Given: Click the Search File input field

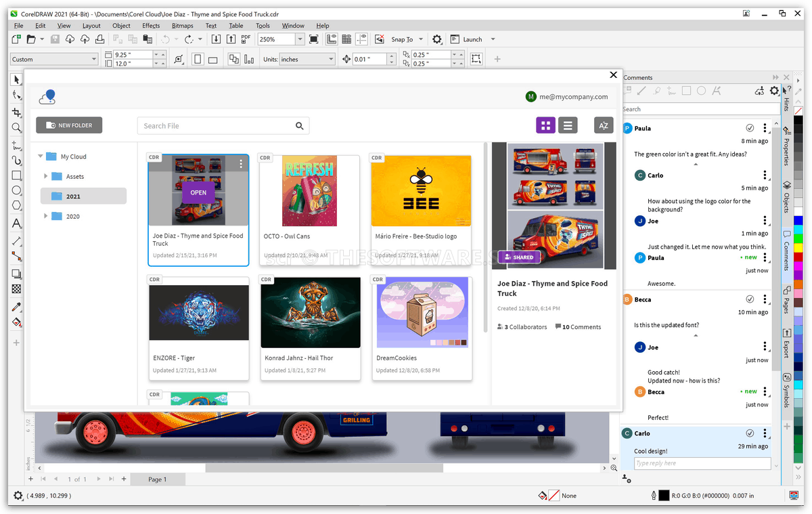Looking at the screenshot, I should click(223, 126).
